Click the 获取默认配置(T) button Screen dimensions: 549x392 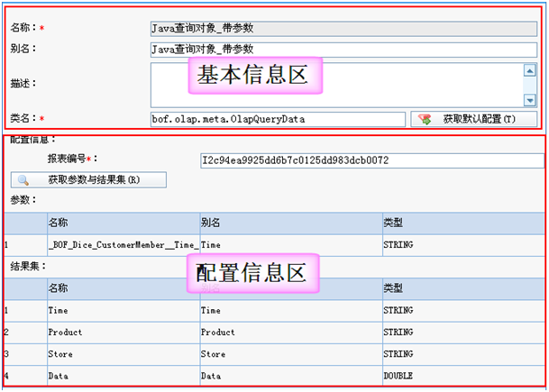tap(473, 119)
